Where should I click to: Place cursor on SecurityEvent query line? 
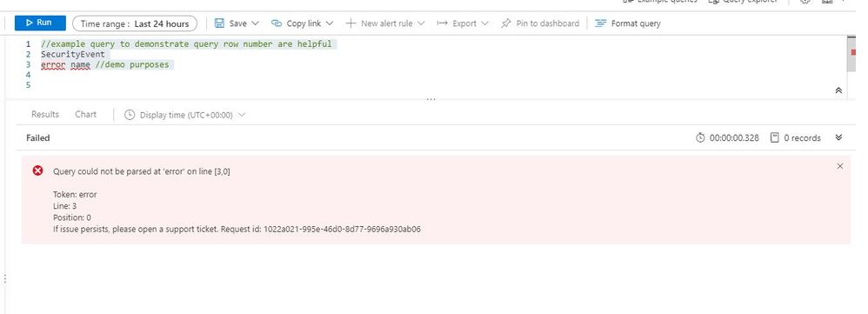click(72, 54)
